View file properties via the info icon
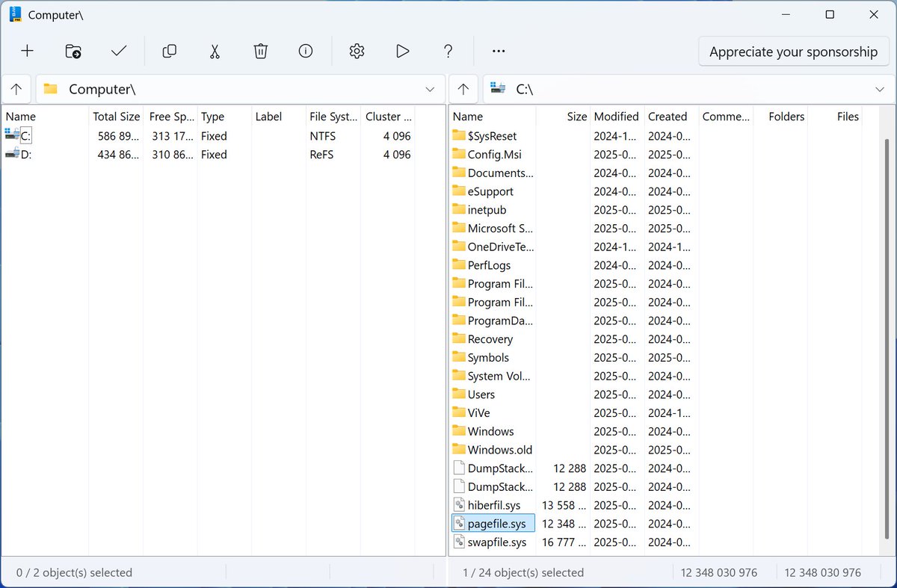897x588 pixels. [305, 51]
